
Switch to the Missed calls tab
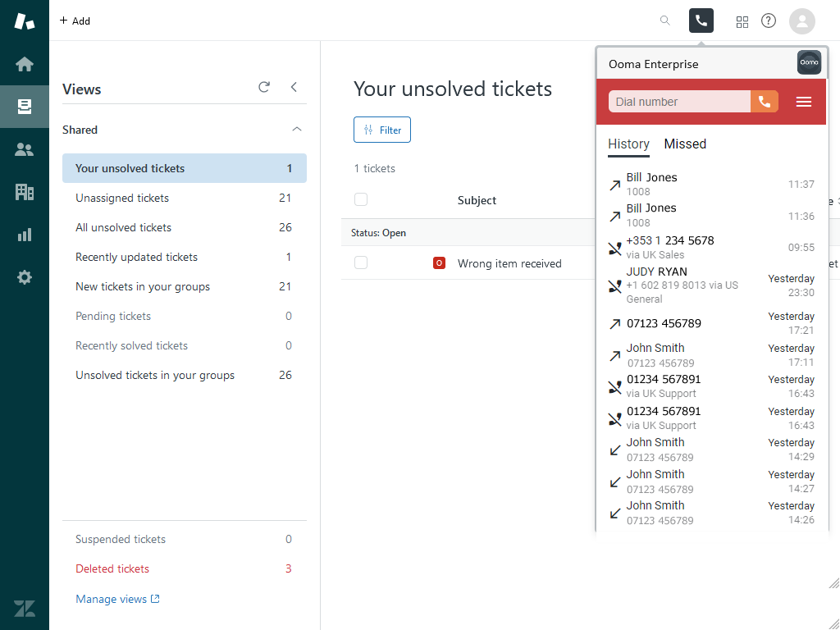pyautogui.click(x=685, y=144)
